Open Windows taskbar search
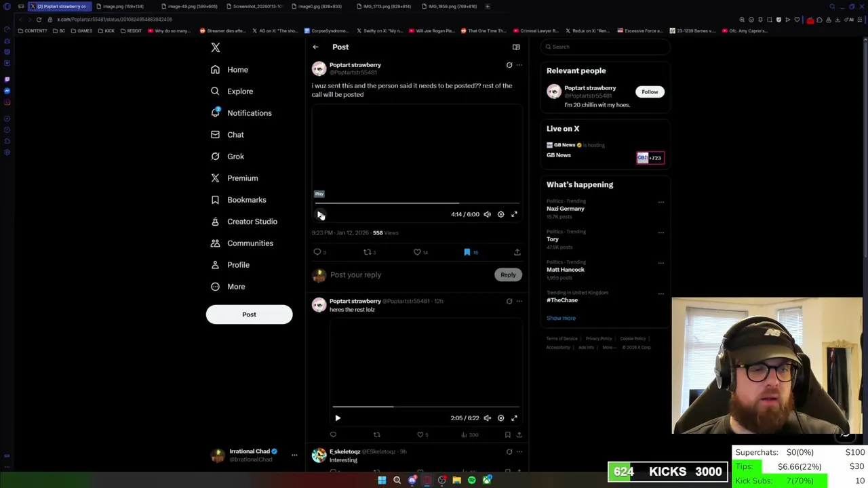The width and height of the screenshot is (868, 488). (x=397, y=480)
